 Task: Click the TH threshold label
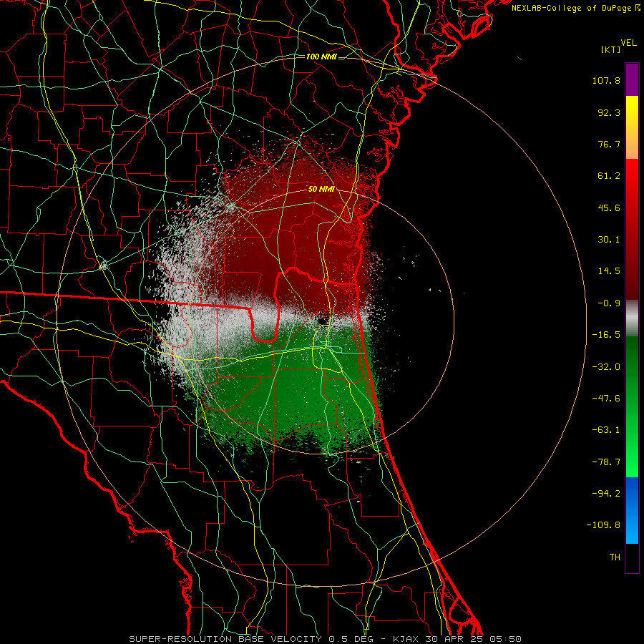[615, 557]
